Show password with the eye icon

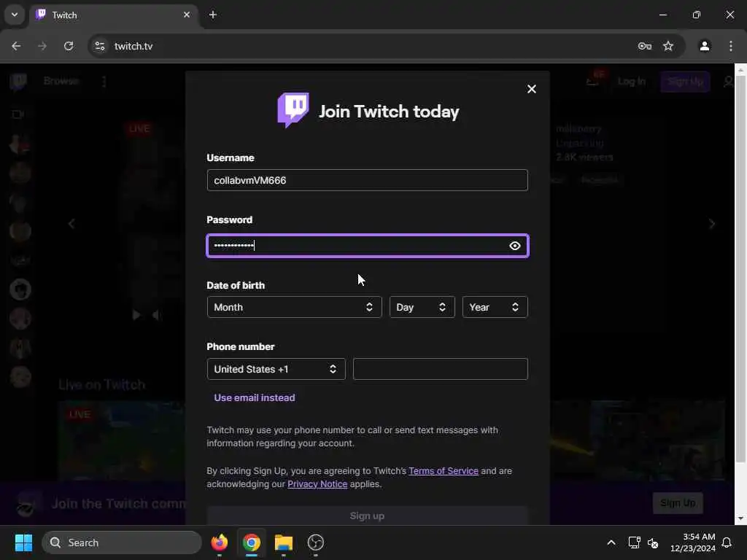click(x=514, y=246)
